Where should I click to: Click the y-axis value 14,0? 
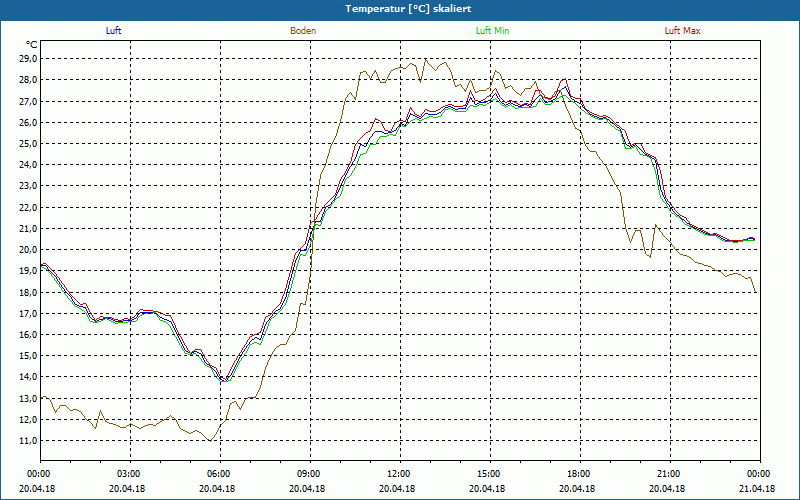pos(29,377)
